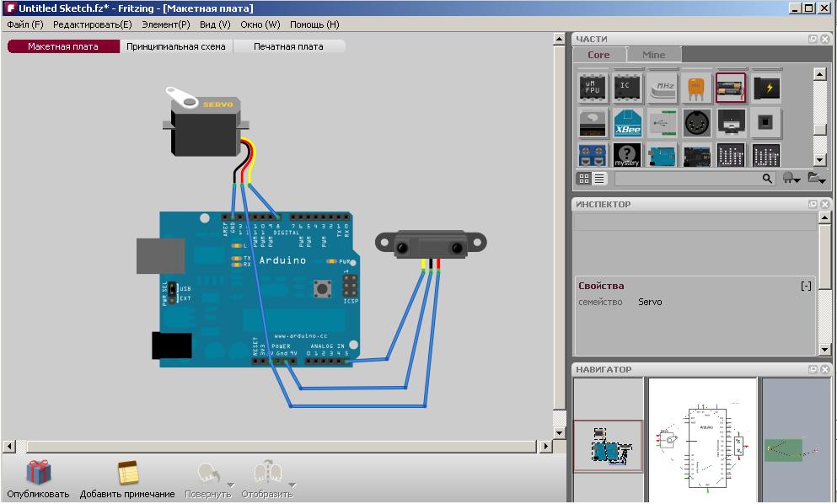Collapse the Свойства section with [-]
Screen dimensions: 837x504
pyautogui.click(x=806, y=286)
